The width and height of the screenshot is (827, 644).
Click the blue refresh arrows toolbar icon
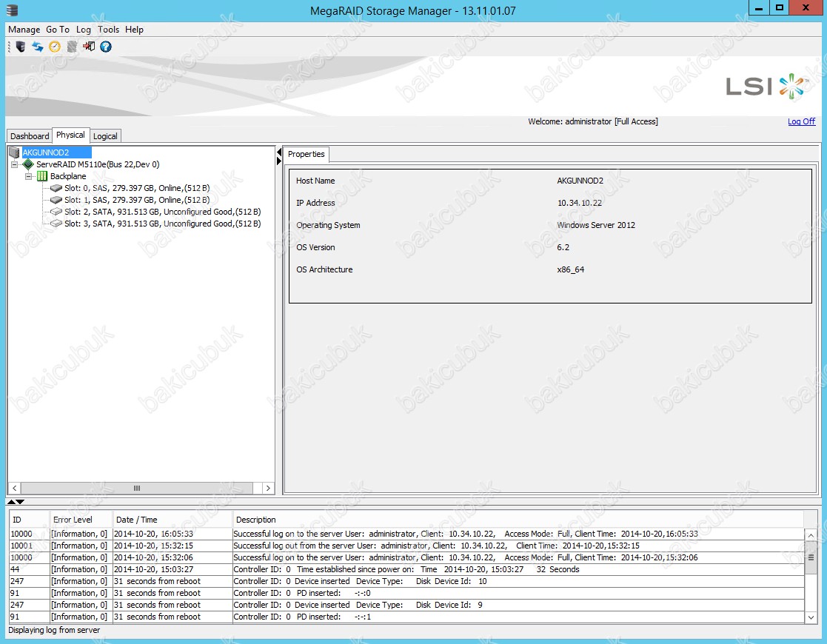[x=38, y=47]
